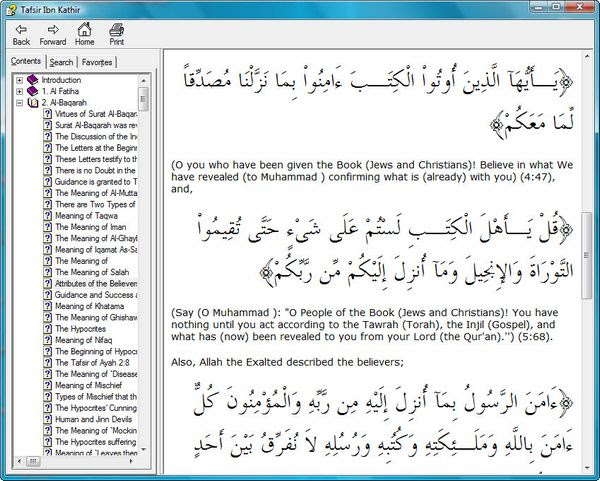Image resolution: width=600 pixels, height=481 pixels.
Task: Minimize the Tafsir Ibn Kathir window
Action: (x=539, y=7)
